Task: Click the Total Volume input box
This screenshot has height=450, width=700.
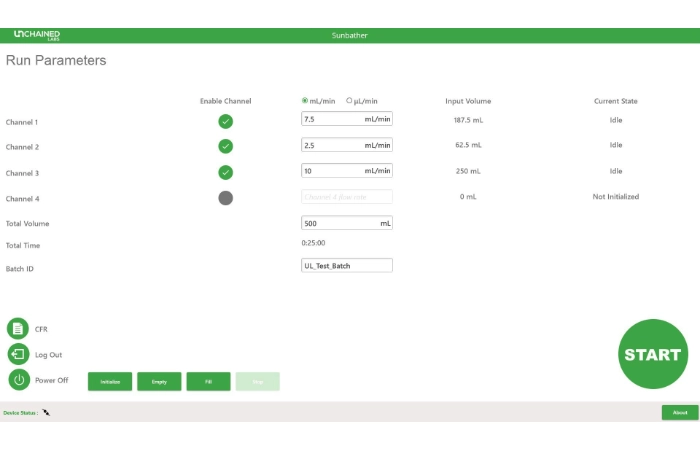Action: point(340,223)
